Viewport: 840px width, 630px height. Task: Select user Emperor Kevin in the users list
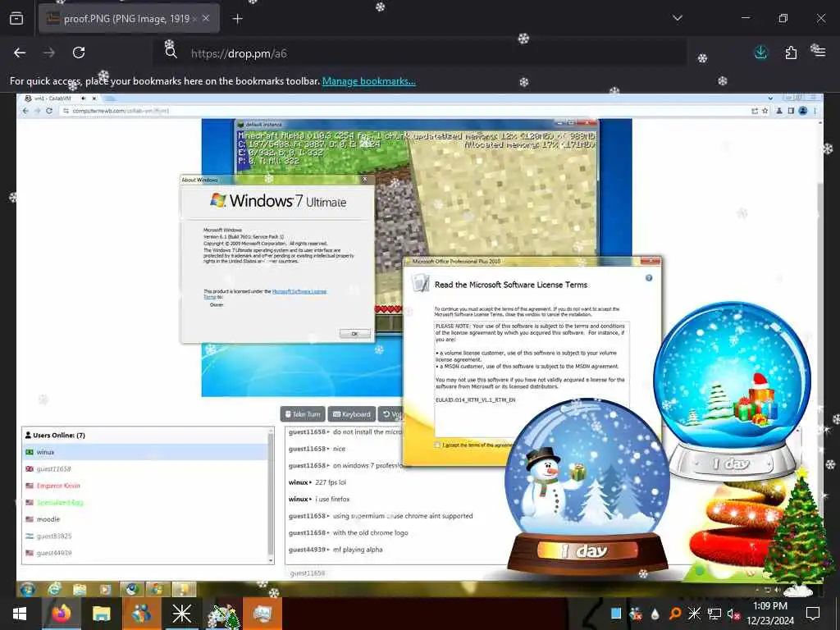pyautogui.click(x=144, y=486)
